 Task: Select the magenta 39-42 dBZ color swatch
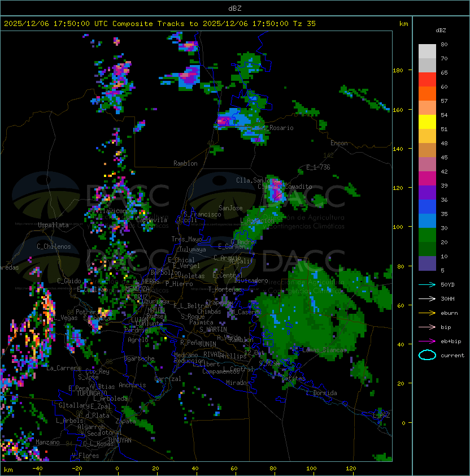point(427,179)
